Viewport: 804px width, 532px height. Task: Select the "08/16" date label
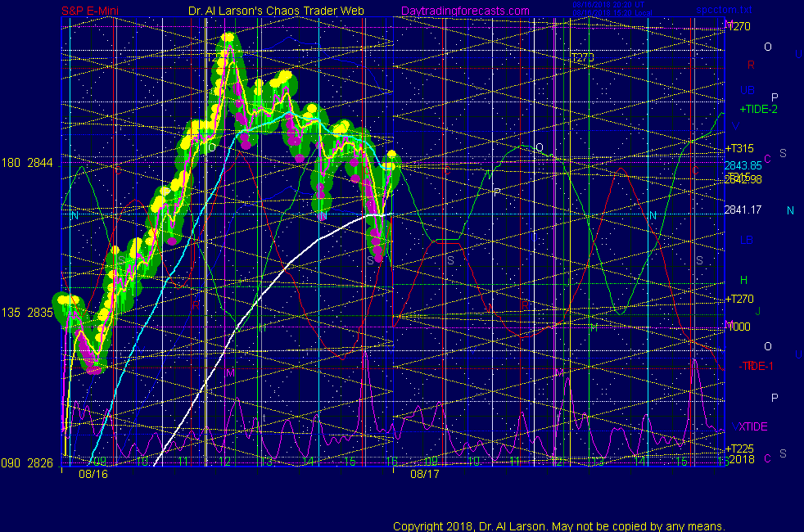coord(93,474)
